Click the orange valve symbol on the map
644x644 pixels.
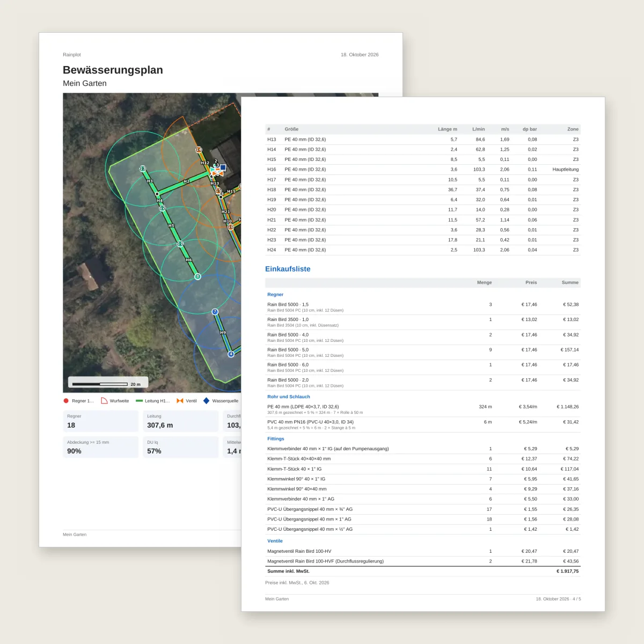tap(217, 173)
